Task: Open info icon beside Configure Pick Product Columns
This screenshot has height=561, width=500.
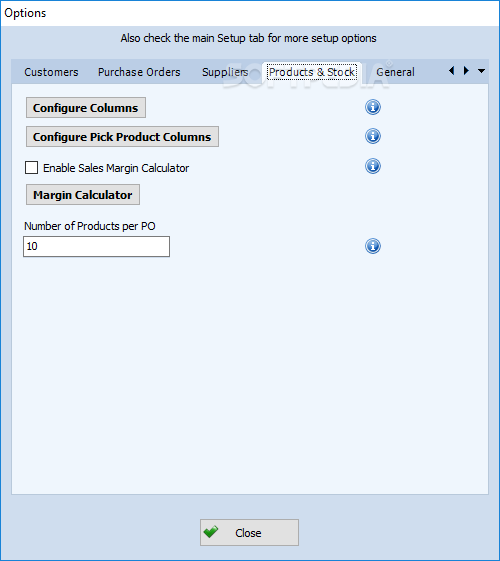Action: 373,136
